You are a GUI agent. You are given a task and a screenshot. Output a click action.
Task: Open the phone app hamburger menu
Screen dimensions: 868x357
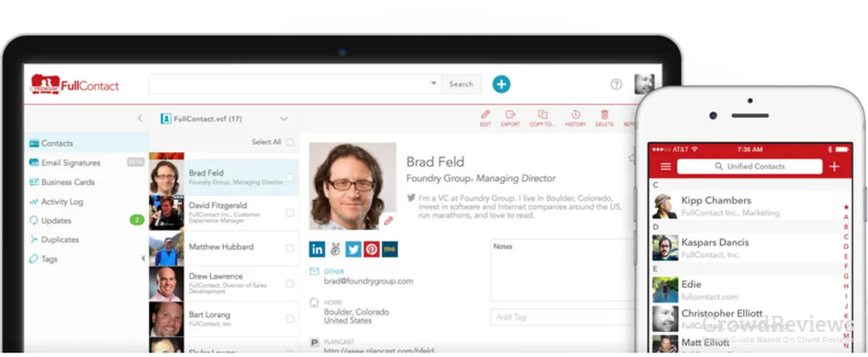tap(665, 167)
